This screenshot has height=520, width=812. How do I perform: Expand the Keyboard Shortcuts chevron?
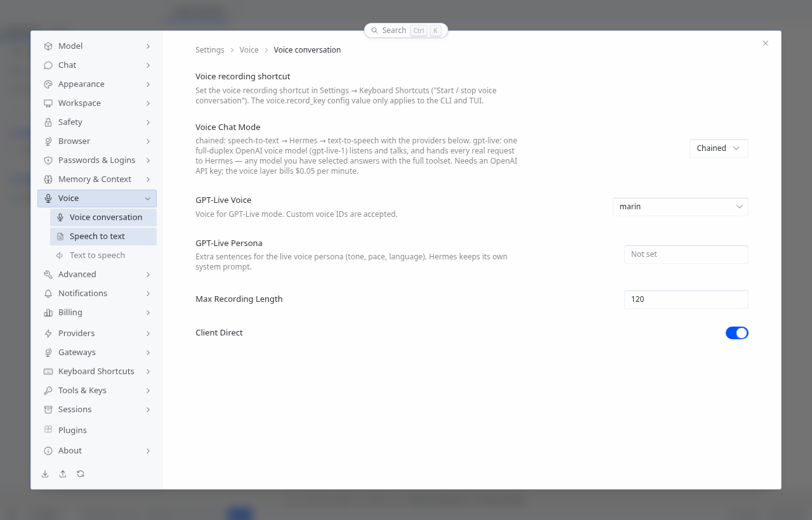coord(148,372)
